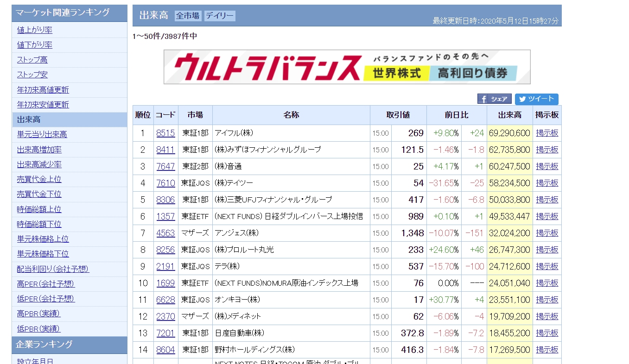
Task: Select the デイリー filter tab
Action: pos(220,16)
